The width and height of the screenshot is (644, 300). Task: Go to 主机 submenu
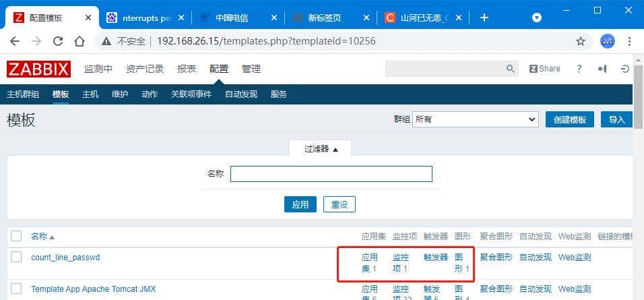coord(90,94)
